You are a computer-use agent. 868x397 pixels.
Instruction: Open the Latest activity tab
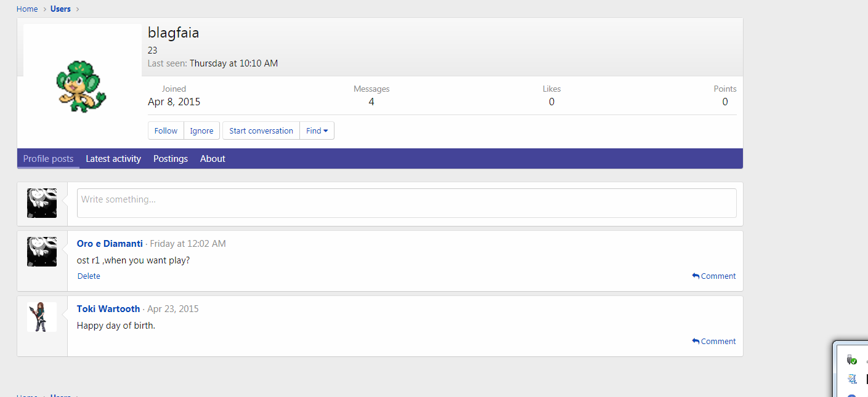tap(113, 159)
